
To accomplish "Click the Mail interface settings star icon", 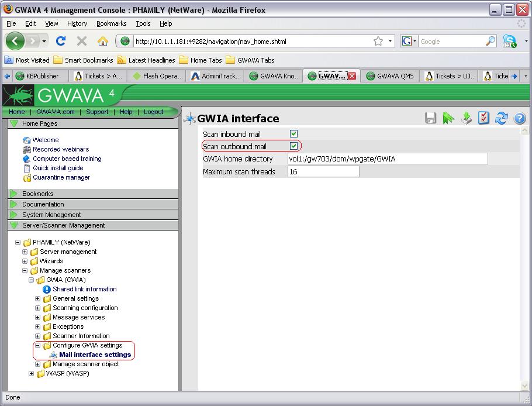I will [x=53, y=355].
